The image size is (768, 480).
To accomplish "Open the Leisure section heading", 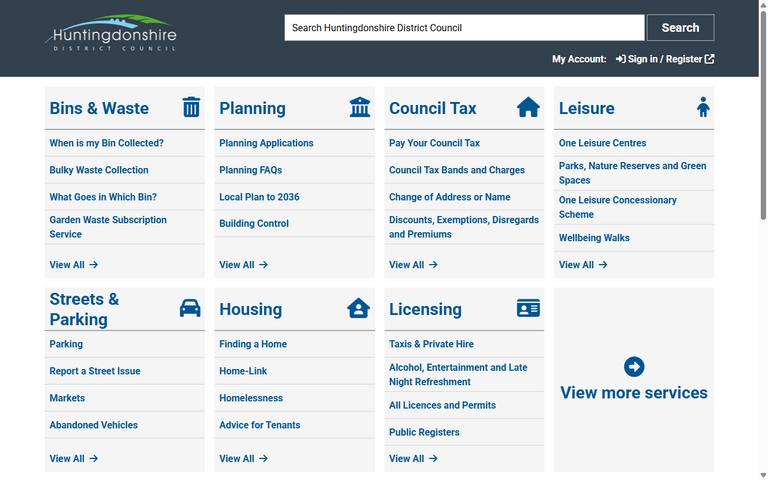I will [x=587, y=108].
